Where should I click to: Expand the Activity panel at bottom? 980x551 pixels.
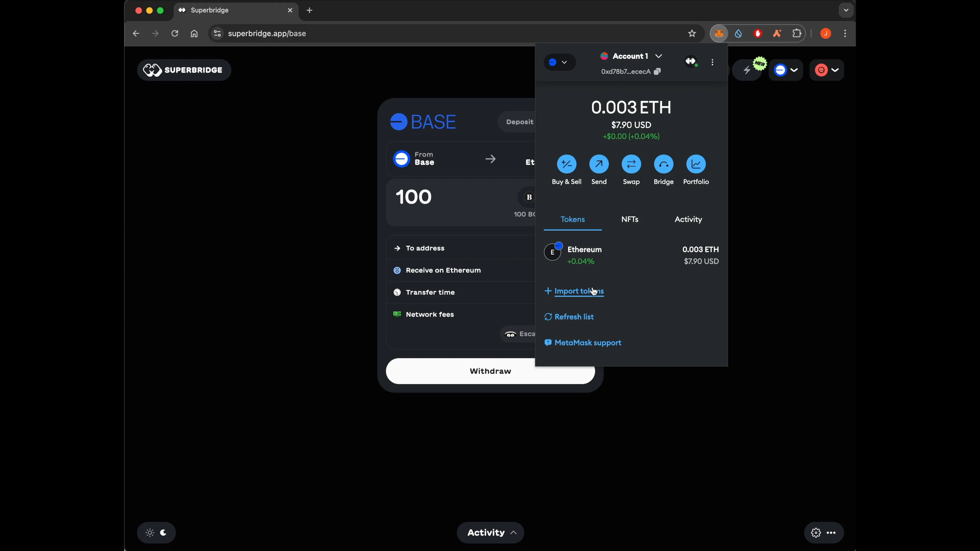pyautogui.click(x=490, y=532)
